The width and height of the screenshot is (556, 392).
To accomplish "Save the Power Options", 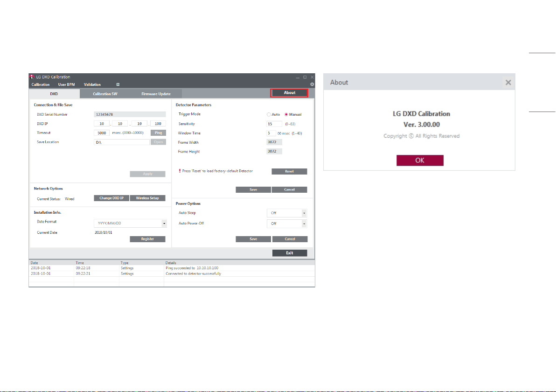I will pos(253,239).
